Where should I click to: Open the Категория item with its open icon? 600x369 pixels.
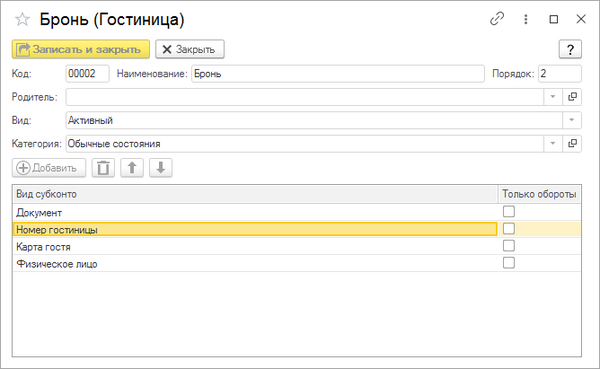point(572,144)
